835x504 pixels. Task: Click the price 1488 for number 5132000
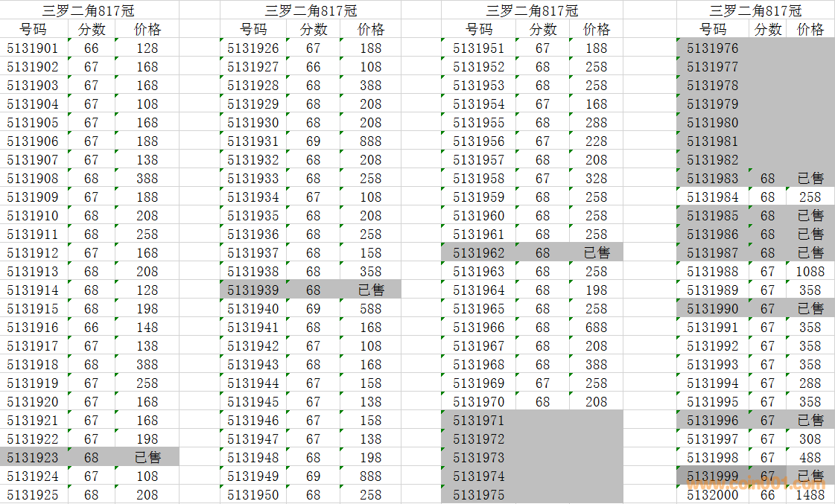coord(810,495)
